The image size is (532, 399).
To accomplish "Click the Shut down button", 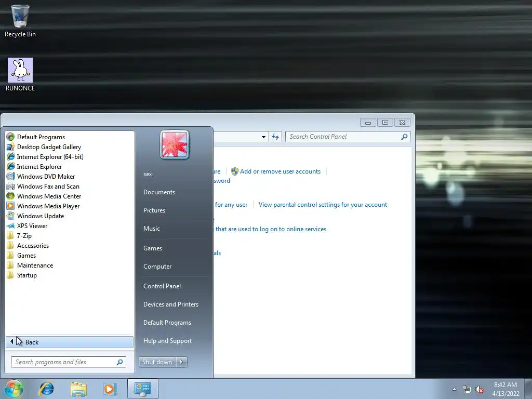I will coord(157,362).
